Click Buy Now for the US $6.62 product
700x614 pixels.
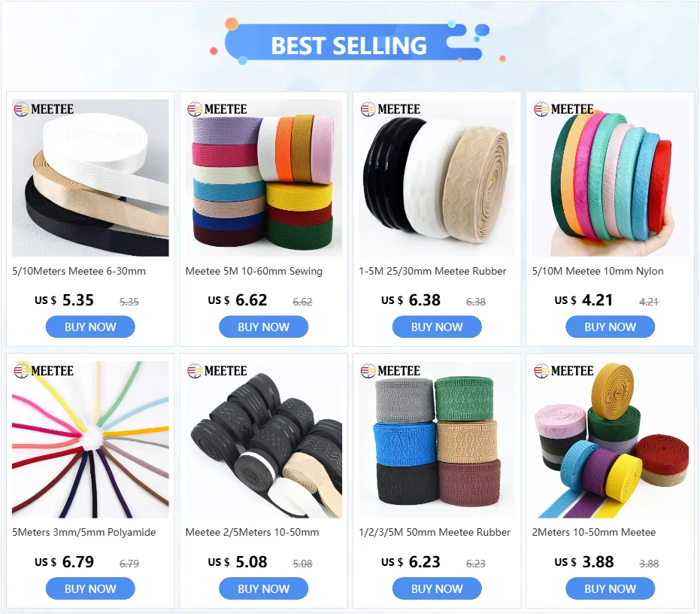coord(263,327)
